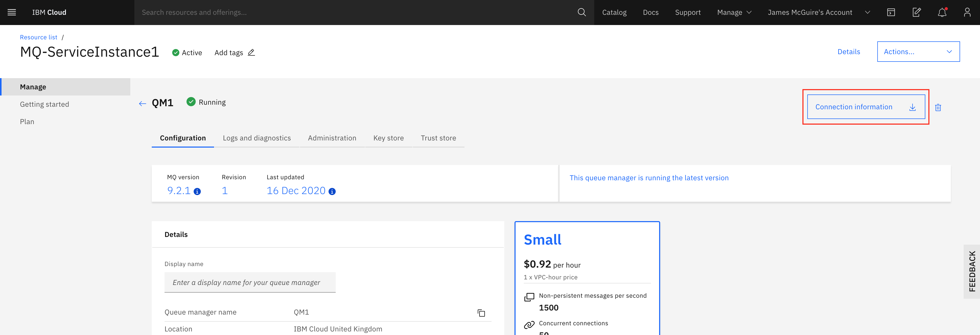Click the dashboard panel icon in top bar
The height and width of the screenshot is (335, 980).
891,12
